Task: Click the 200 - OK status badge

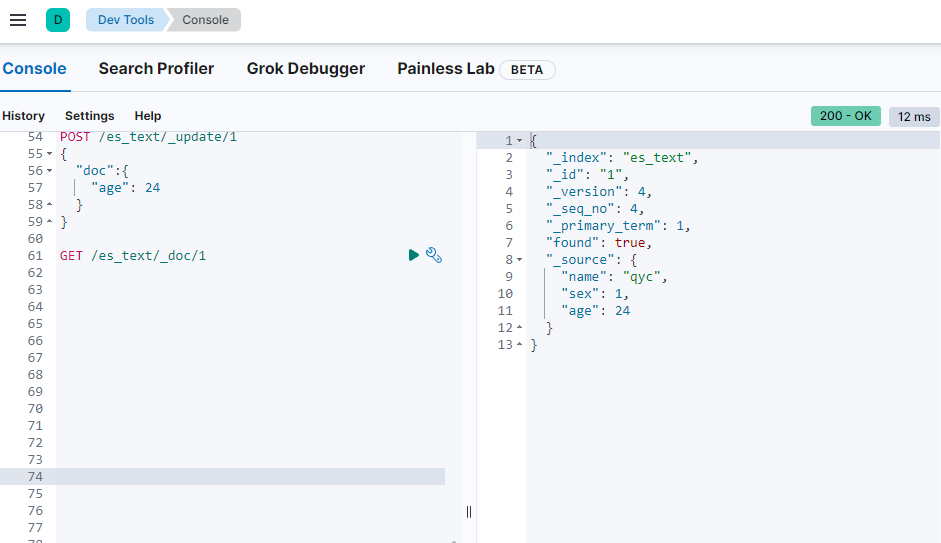Action: coord(845,116)
